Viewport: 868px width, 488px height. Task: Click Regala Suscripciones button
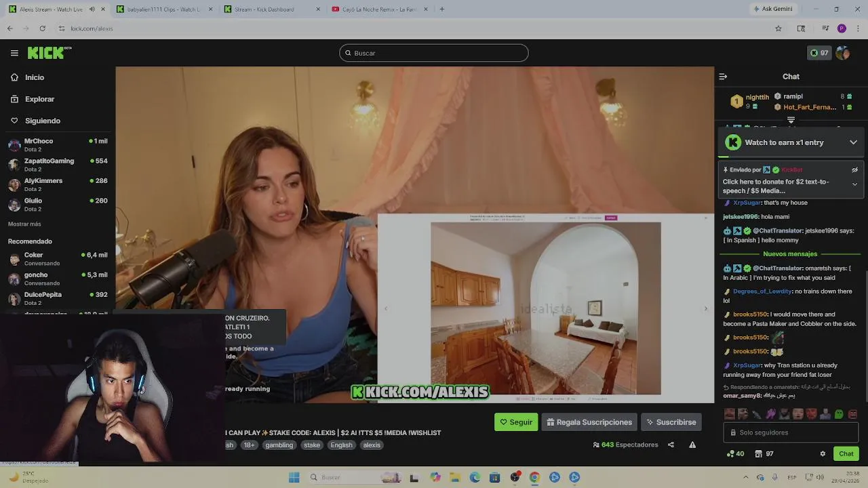coord(589,422)
